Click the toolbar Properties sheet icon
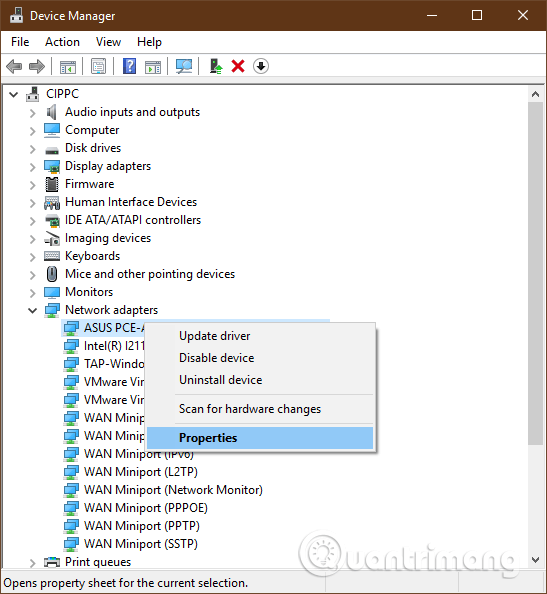Screen dimensions: 547x594 [x=98, y=67]
